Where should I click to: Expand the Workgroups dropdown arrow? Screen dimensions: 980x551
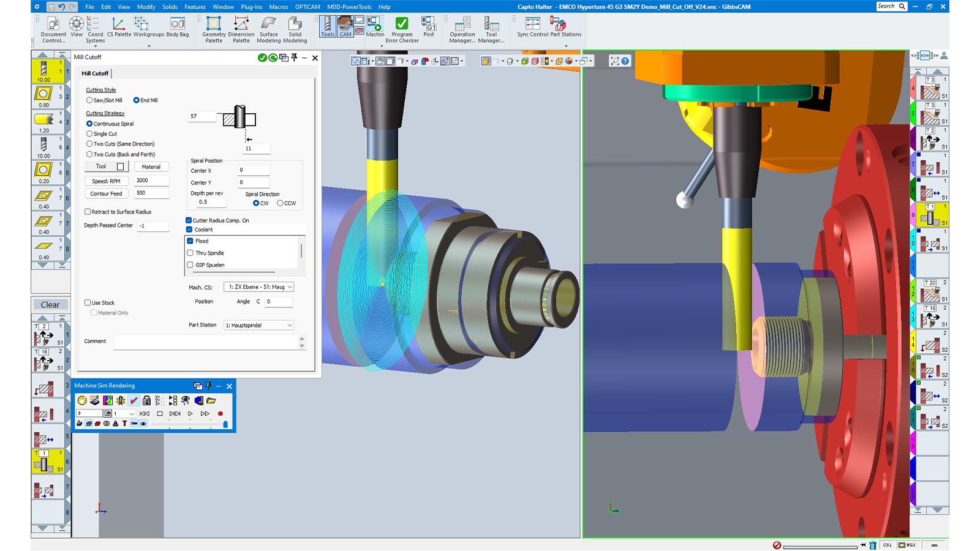(x=149, y=46)
